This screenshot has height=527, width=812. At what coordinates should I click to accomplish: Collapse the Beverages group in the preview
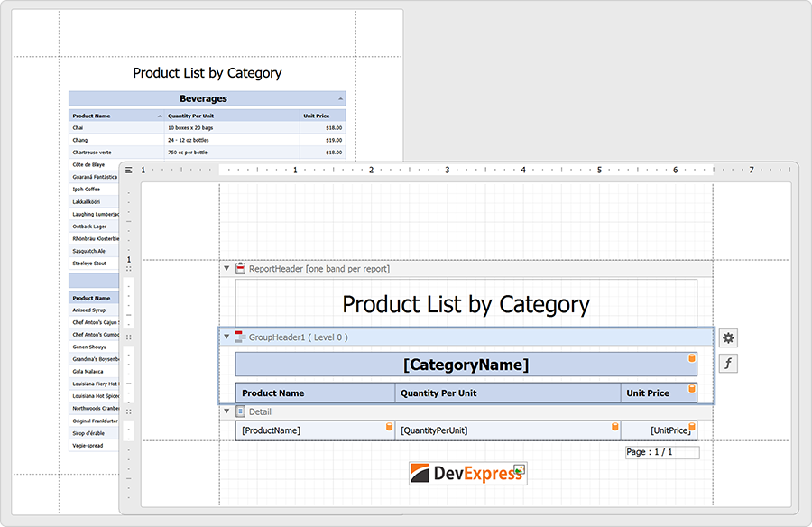click(340, 98)
